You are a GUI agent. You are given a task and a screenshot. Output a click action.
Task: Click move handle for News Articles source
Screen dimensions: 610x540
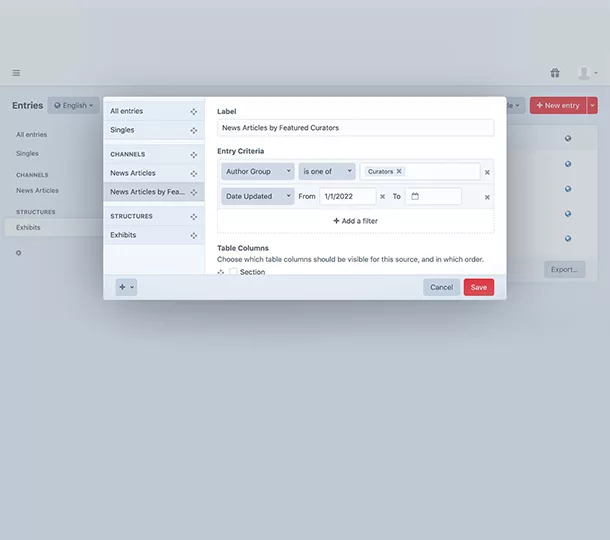(x=194, y=174)
